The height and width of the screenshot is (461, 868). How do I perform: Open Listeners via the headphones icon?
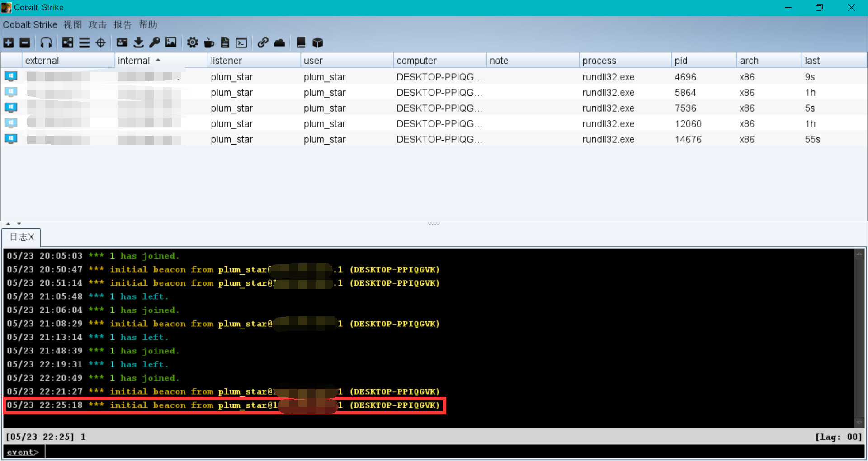tap(46, 42)
